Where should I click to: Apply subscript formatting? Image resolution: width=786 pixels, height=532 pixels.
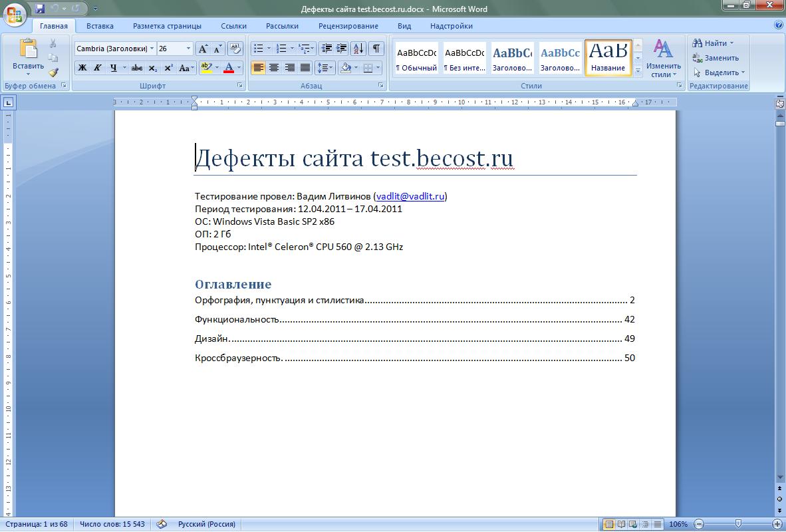point(153,68)
